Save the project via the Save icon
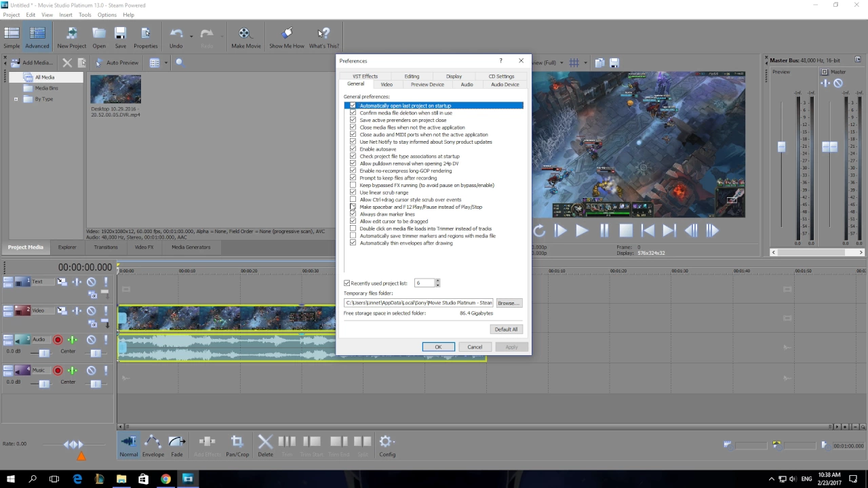This screenshot has width=868, height=488. pyautogui.click(x=120, y=37)
